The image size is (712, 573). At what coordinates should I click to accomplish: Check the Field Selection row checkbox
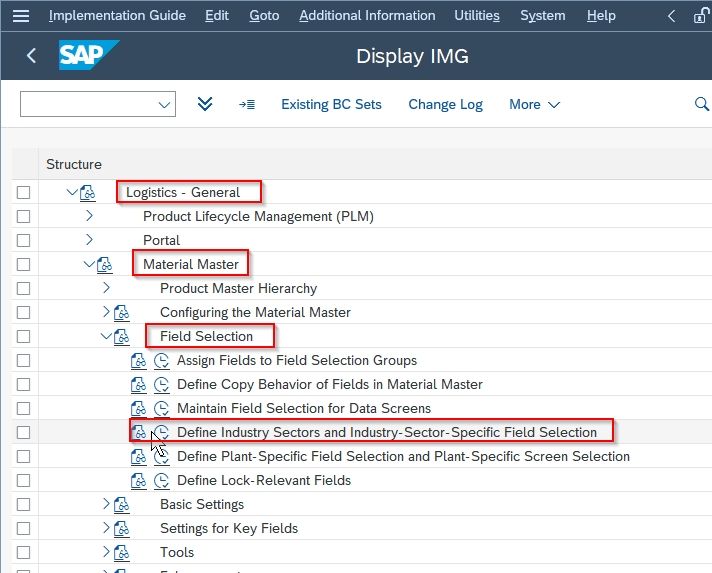pos(24,337)
